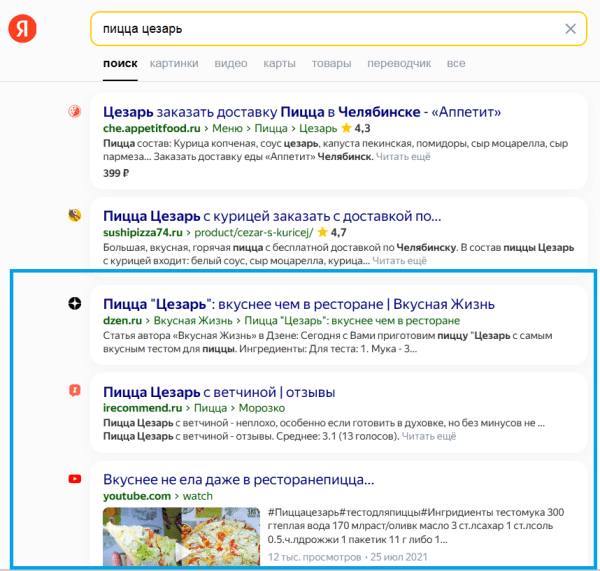Screen dimensions: 600x571
Task: Click the dzen.ru favicon icon
Action: pos(75,303)
